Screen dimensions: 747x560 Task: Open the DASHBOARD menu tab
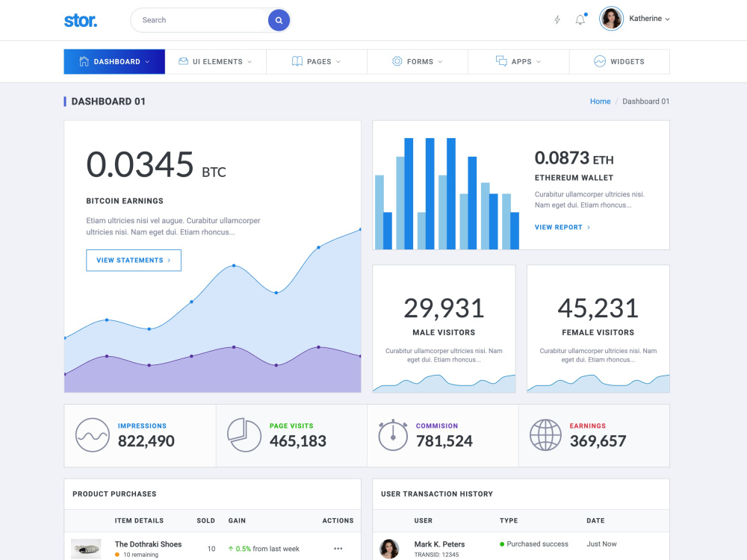click(114, 61)
